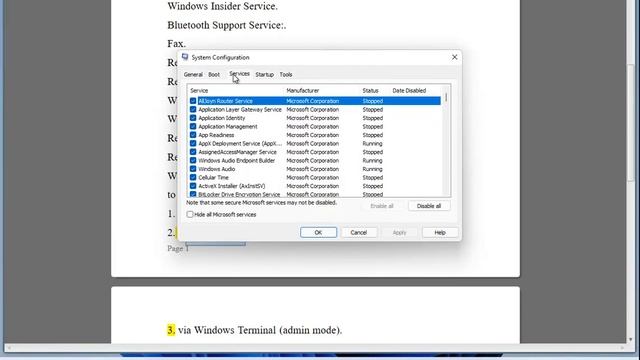The height and width of the screenshot is (360, 640).
Task: Open the Startup tab
Action: click(x=264, y=75)
